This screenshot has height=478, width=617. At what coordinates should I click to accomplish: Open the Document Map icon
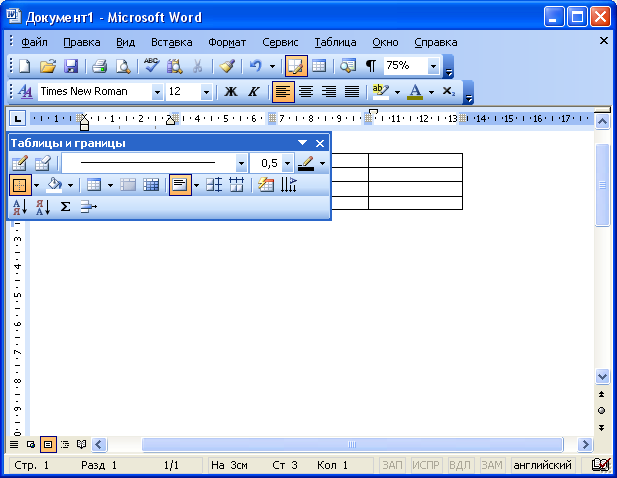348,66
